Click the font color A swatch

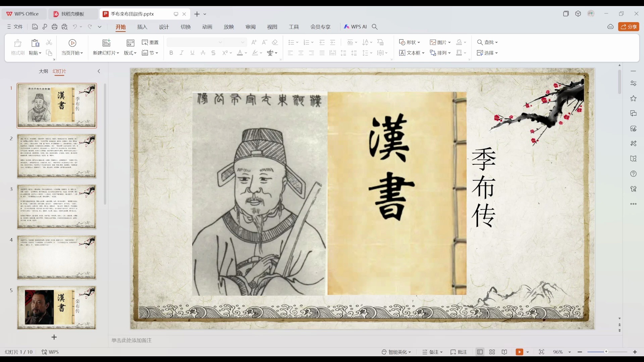coord(240,53)
